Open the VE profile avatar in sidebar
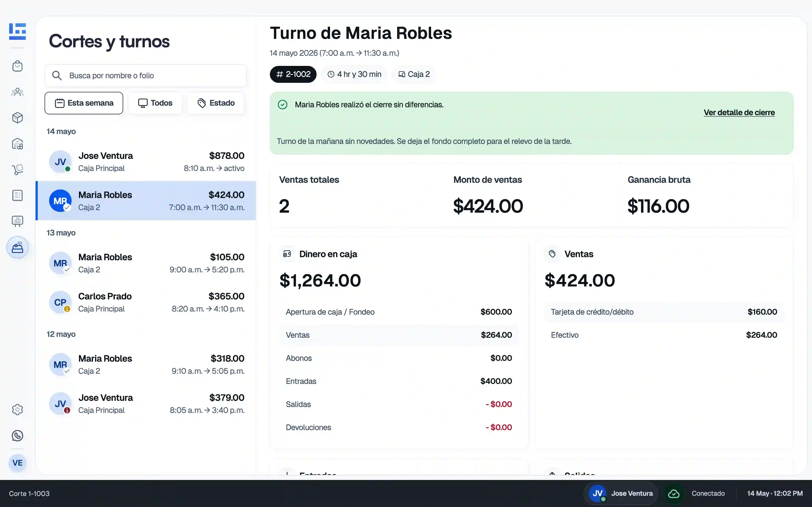This screenshot has width=812, height=507. (17, 463)
